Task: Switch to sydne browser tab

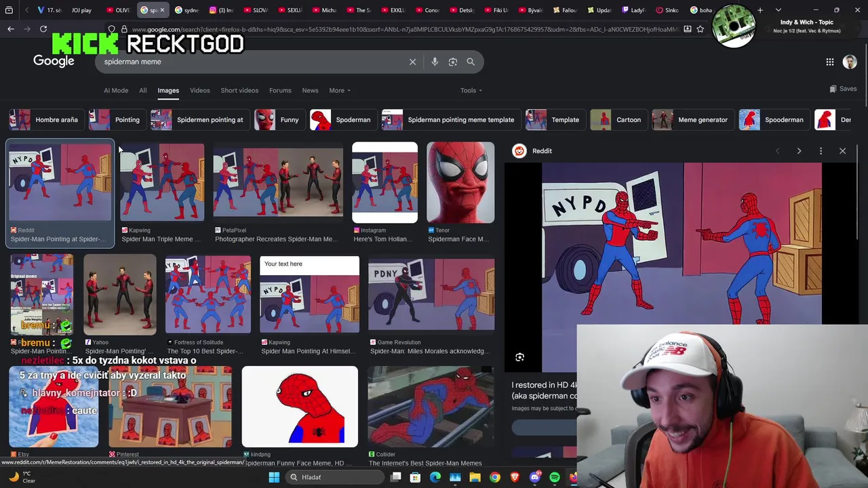Action: 187,10
